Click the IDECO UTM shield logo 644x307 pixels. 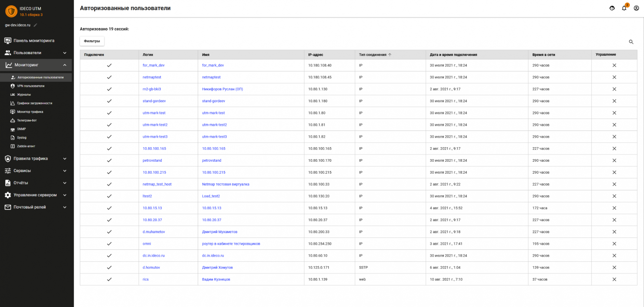pyautogui.click(x=11, y=11)
